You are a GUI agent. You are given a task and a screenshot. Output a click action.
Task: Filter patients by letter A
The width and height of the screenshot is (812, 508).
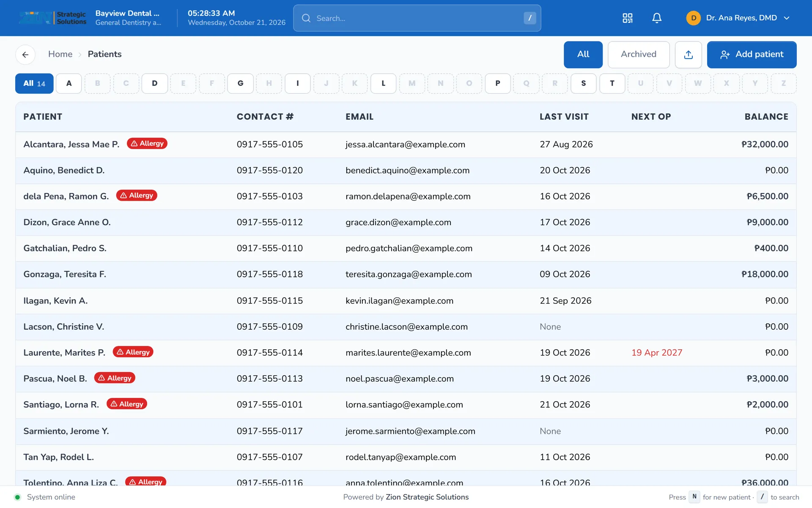click(69, 83)
